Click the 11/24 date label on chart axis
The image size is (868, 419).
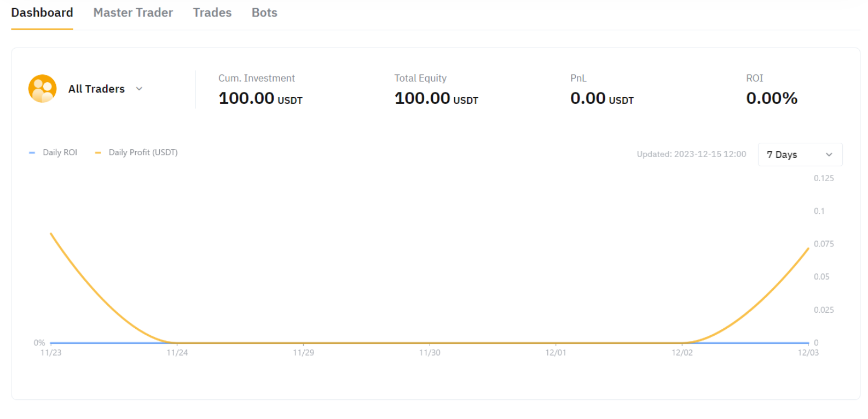177,353
